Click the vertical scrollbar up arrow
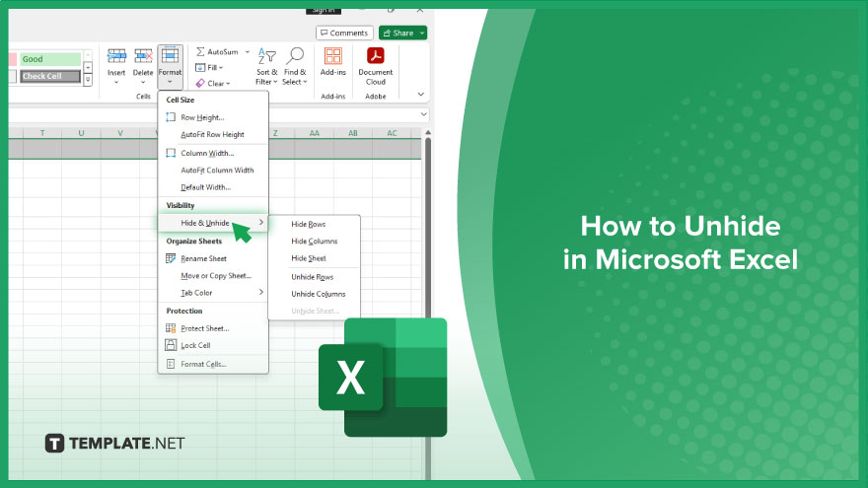 point(427,133)
